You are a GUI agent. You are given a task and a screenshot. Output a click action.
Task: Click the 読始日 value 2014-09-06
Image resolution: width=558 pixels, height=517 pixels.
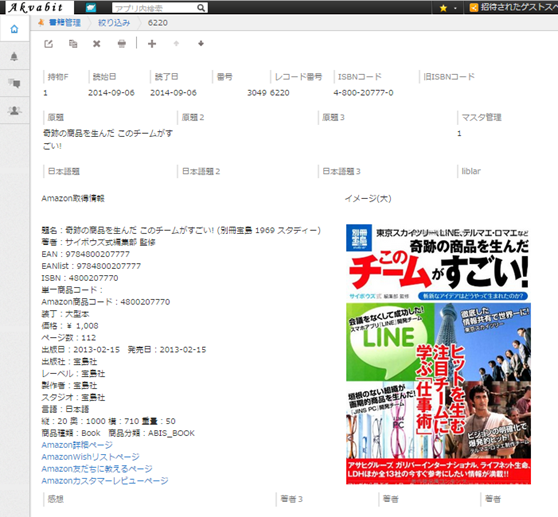pos(111,93)
